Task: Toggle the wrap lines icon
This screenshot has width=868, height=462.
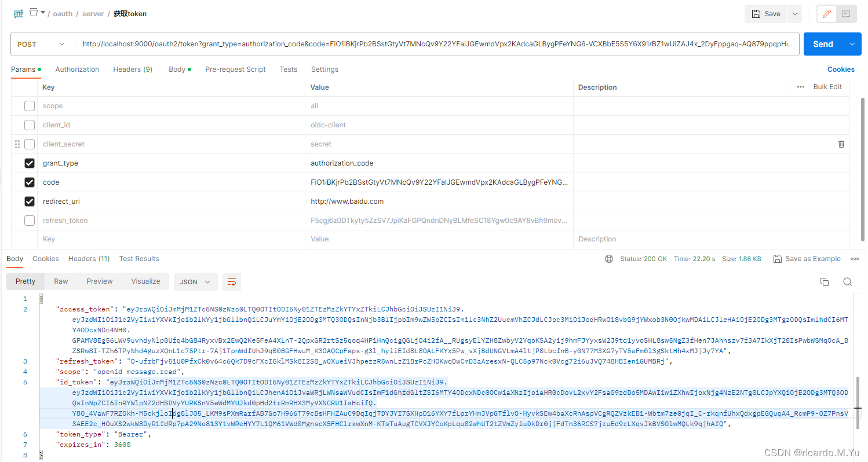Action: [232, 282]
